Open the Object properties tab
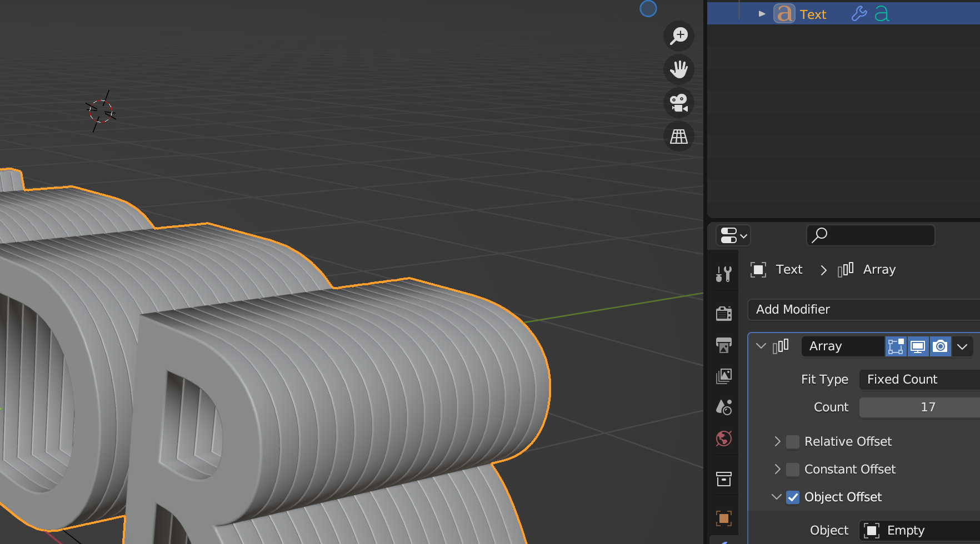This screenshot has height=544, width=980. tap(723, 518)
